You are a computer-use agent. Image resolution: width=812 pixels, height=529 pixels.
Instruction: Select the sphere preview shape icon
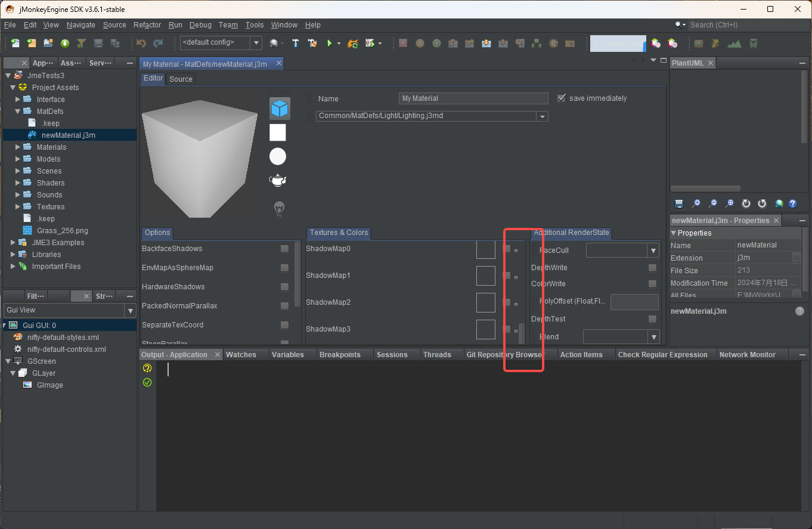(278, 156)
